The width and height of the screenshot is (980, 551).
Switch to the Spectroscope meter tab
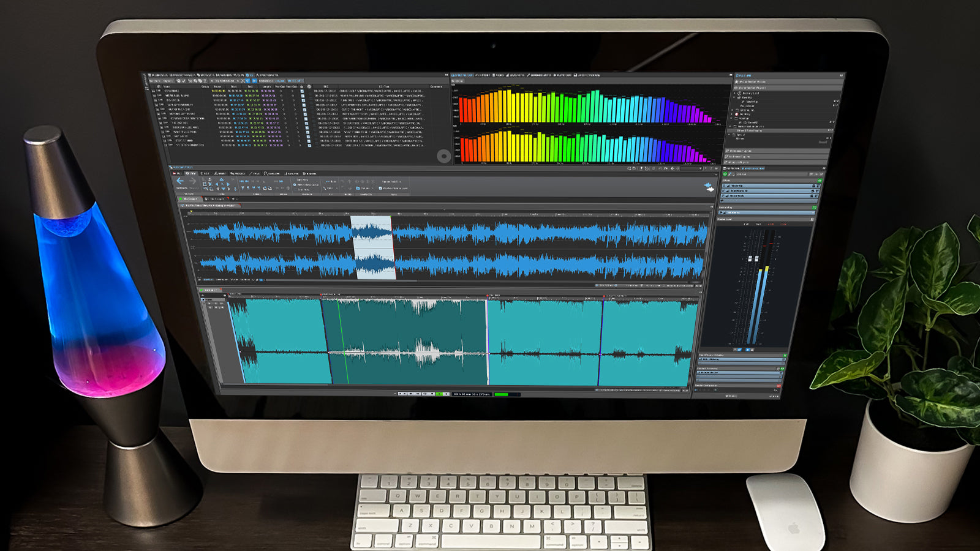point(463,75)
